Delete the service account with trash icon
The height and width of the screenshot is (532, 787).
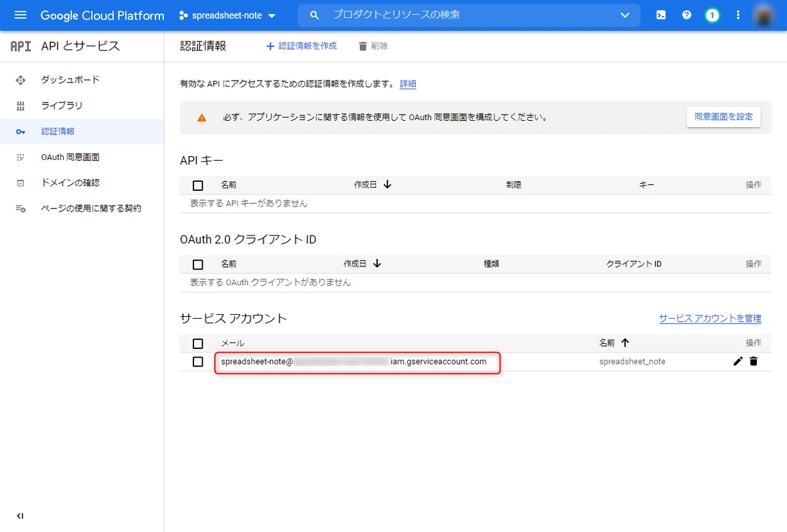tap(754, 361)
